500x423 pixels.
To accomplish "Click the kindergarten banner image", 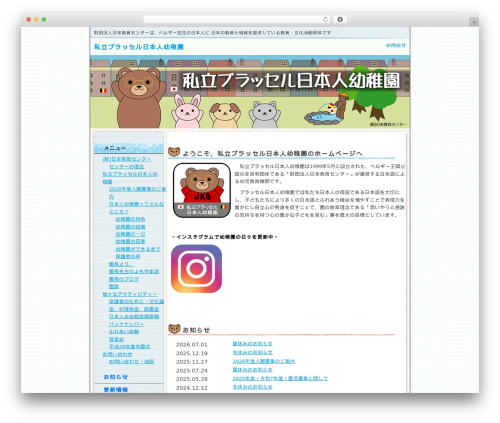I will click(250, 92).
